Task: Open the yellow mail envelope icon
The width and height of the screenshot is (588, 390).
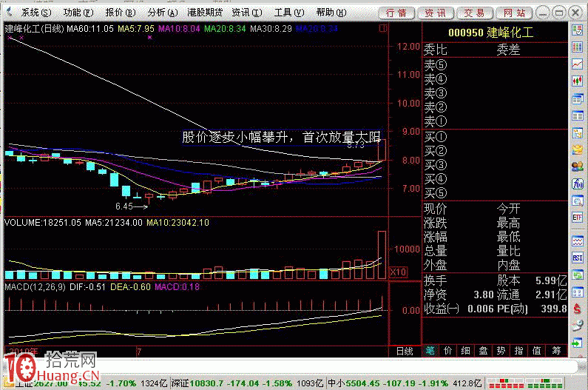Action: (x=578, y=149)
